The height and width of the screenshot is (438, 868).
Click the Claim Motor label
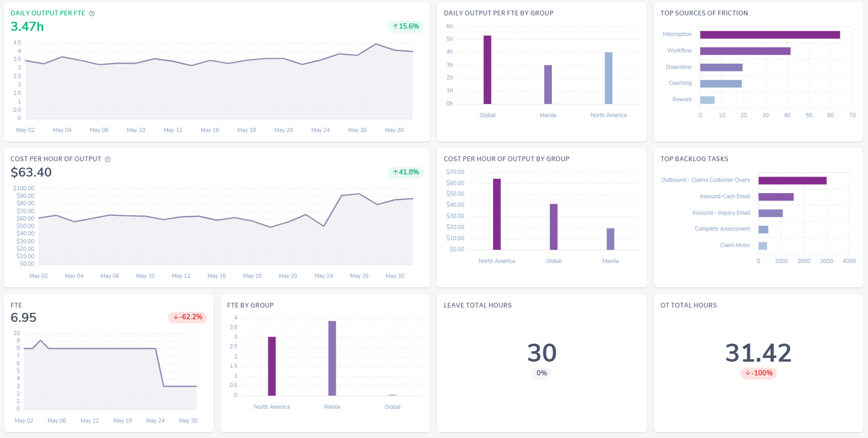point(735,245)
